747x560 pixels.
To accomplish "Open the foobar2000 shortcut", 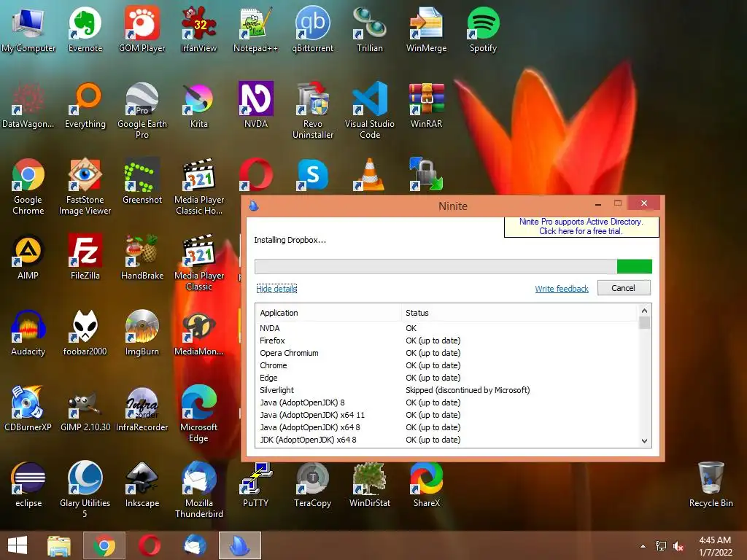I will (85, 333).
